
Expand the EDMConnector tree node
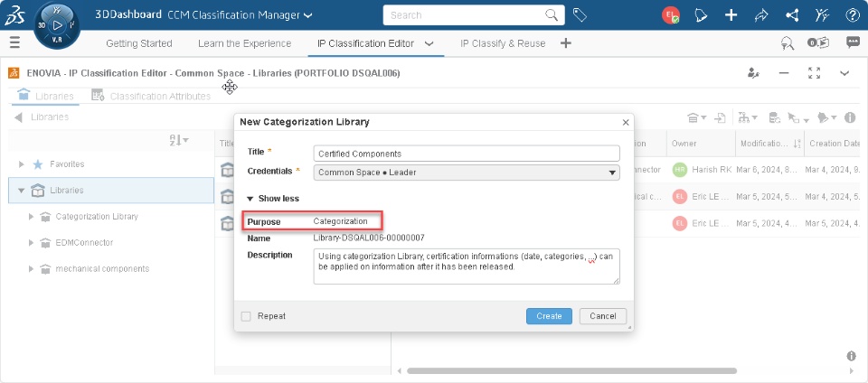(32, 243)
